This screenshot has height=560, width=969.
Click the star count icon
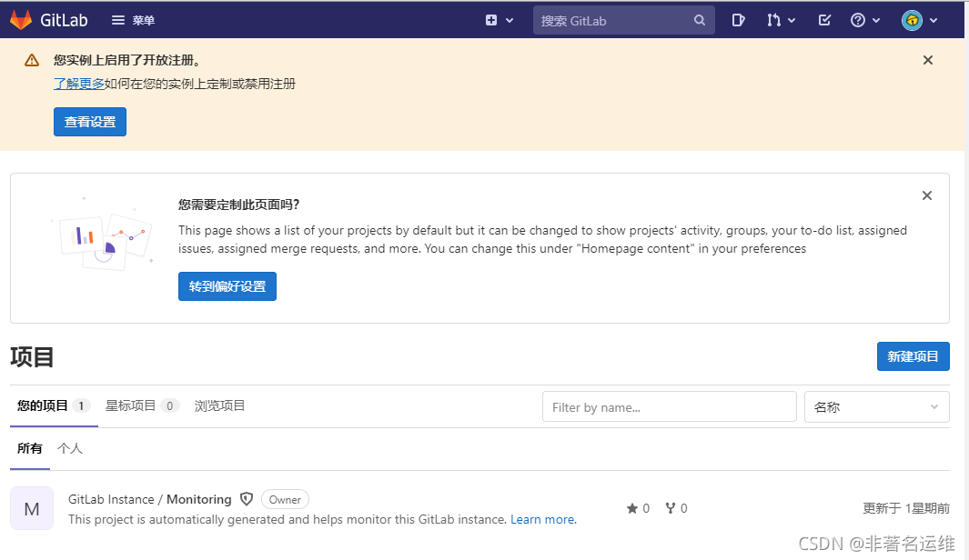pos(631,508)
